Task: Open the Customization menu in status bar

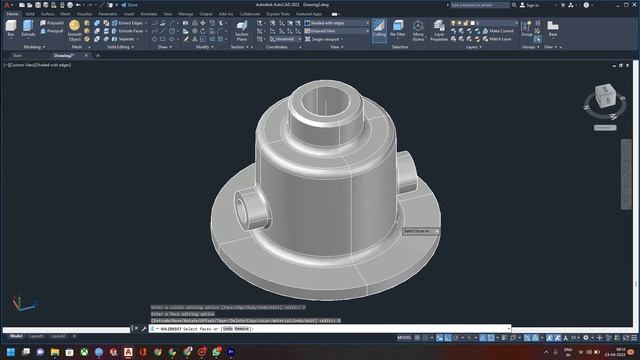Action: coord(634,338)
